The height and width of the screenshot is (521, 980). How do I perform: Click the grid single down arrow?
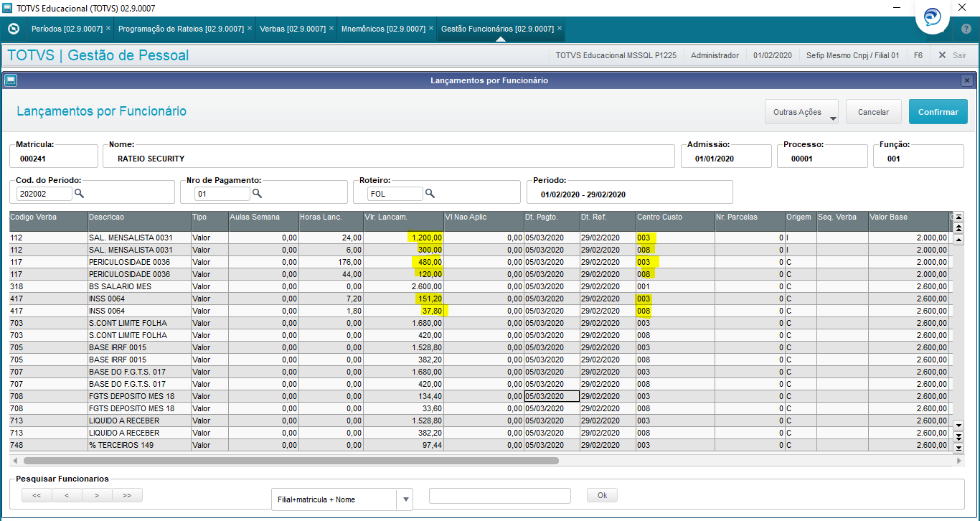(958, 426)
